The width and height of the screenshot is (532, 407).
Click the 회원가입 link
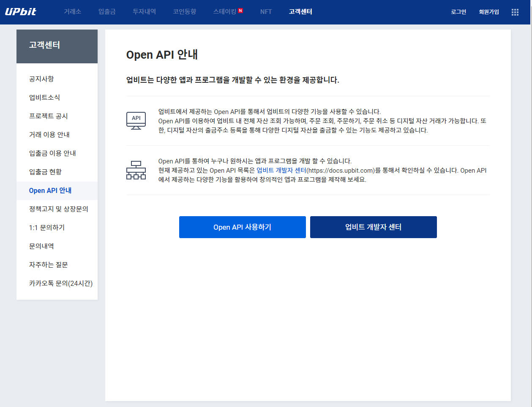[x=489, y=12]
